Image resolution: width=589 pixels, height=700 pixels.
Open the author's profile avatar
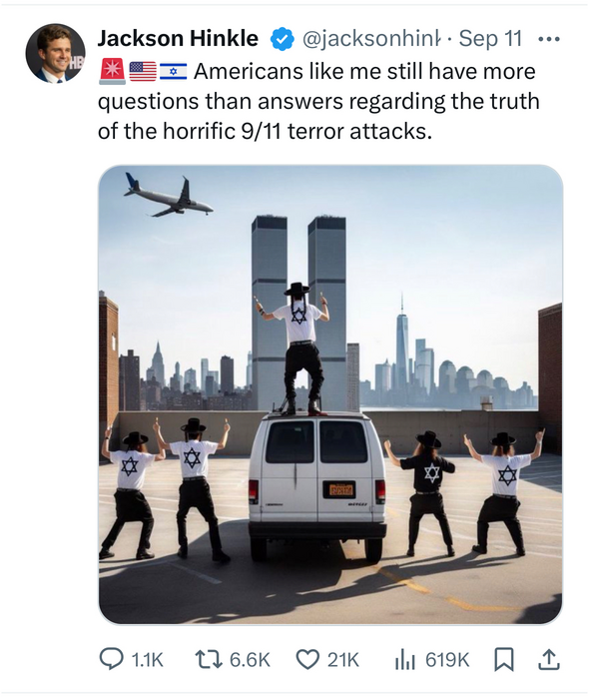(55, 54)
